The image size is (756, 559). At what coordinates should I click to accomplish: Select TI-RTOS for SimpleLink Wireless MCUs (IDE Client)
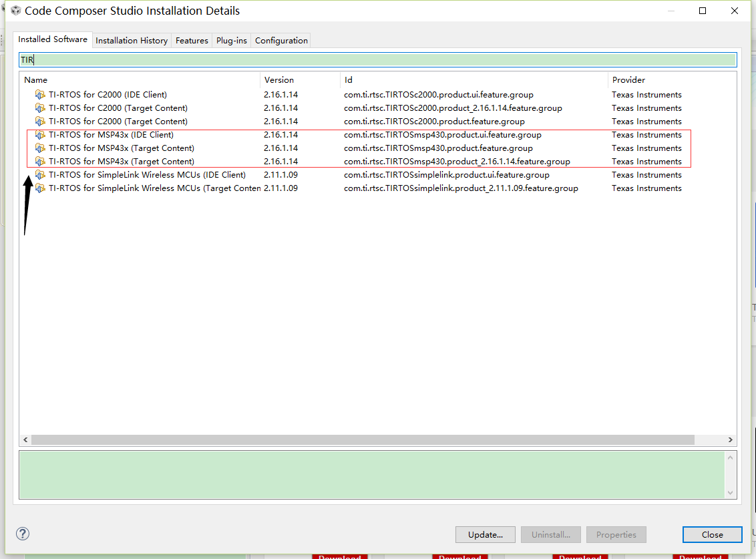(x=378, y=174)
